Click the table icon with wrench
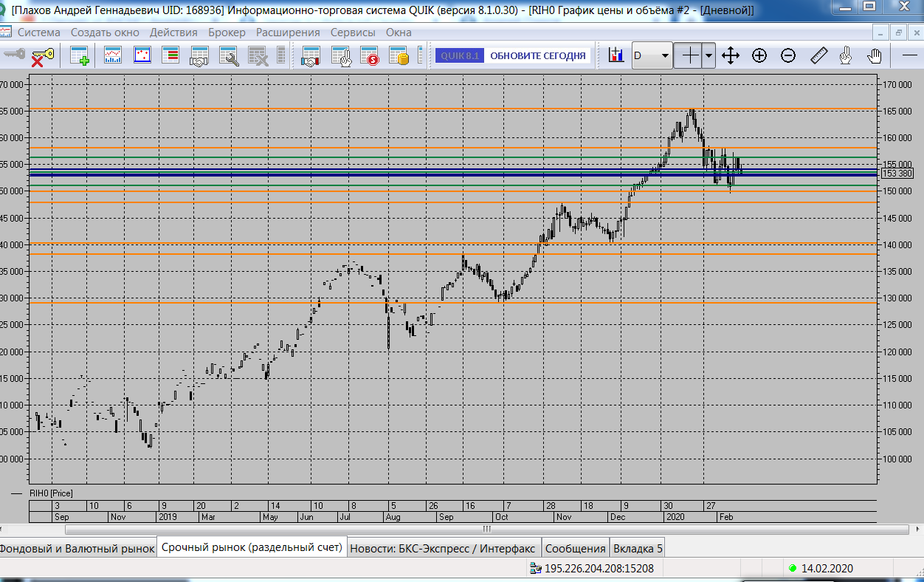 [228, 56]
